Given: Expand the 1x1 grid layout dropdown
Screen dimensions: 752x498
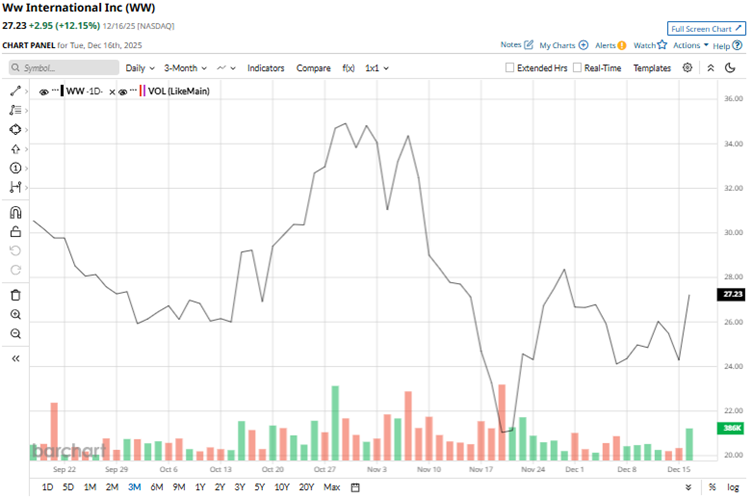Looking at the screenshot, I should (377, 68).
